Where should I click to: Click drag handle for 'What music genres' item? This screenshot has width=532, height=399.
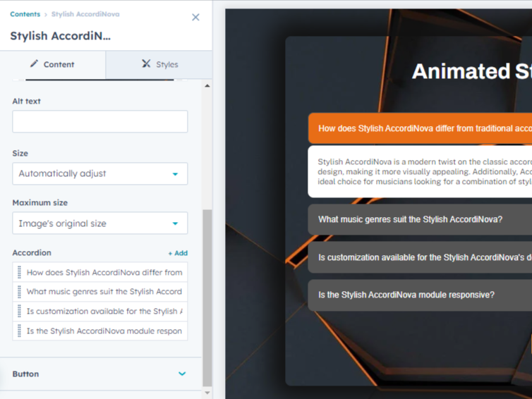(19, 292)
